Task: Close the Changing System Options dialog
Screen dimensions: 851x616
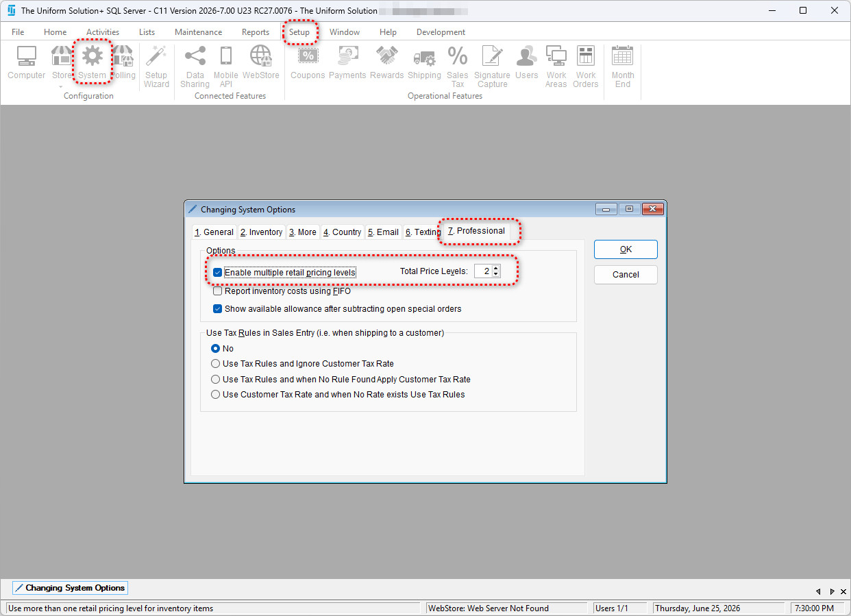Action: point(653,209)
